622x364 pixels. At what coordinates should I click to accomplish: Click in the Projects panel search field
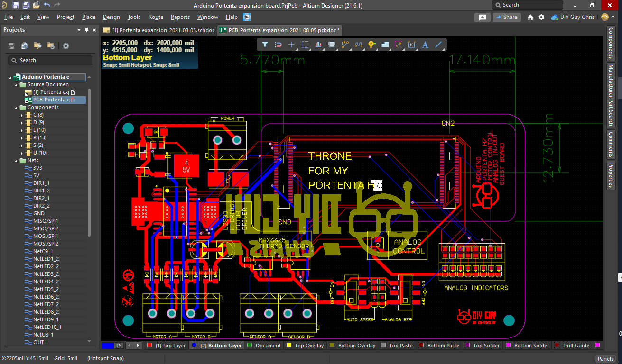(x=49, y=60)
